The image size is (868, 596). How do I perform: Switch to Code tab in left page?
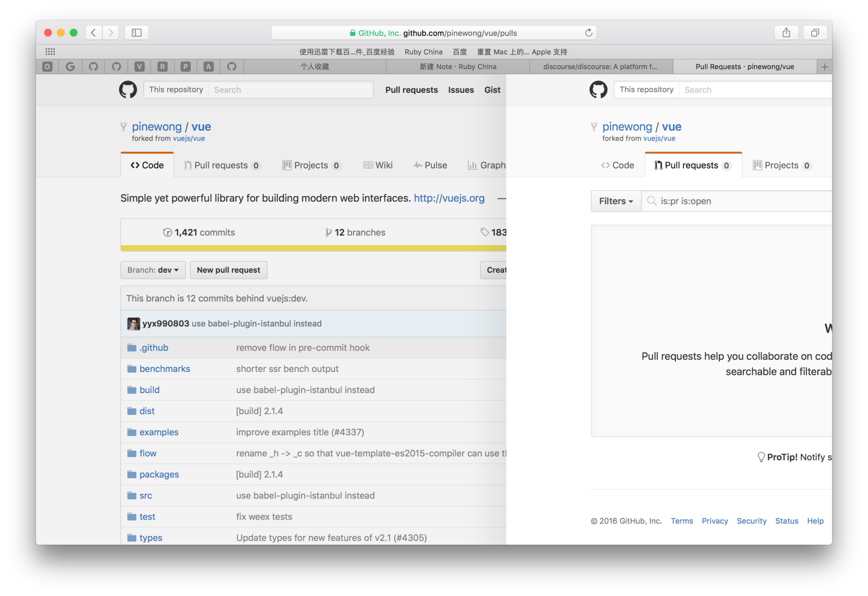147,165
